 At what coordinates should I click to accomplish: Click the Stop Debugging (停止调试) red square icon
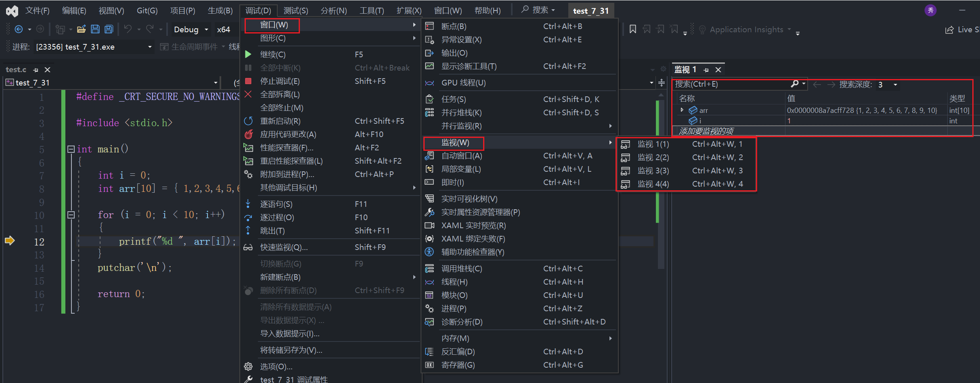[248, 81]
